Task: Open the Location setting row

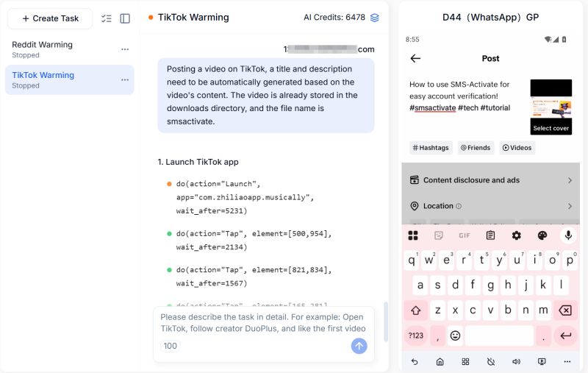Action: click(x=491, y=206)
